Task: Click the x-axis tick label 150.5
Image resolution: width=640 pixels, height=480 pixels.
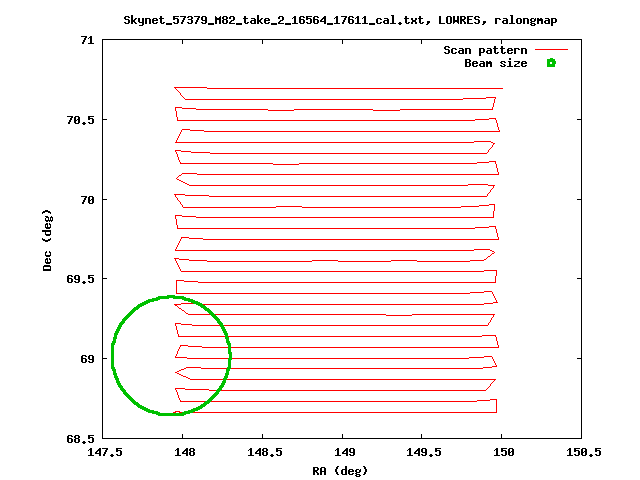Action: [x=583, y=452]
